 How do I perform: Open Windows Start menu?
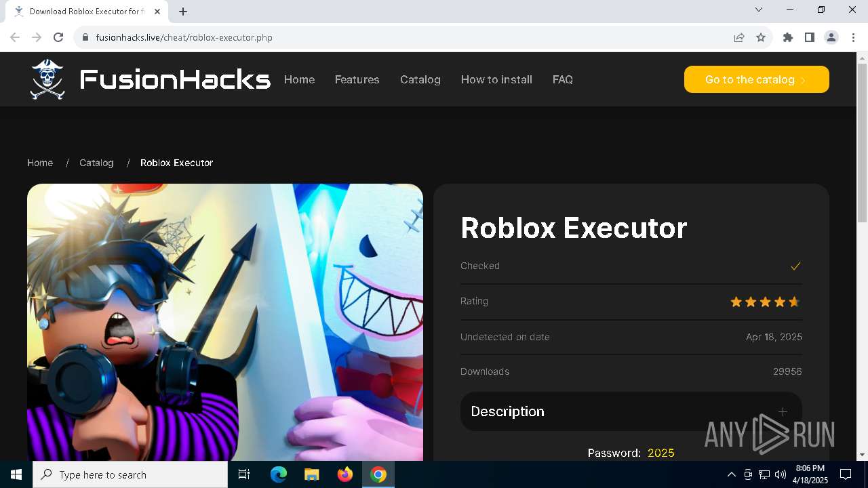16,474
